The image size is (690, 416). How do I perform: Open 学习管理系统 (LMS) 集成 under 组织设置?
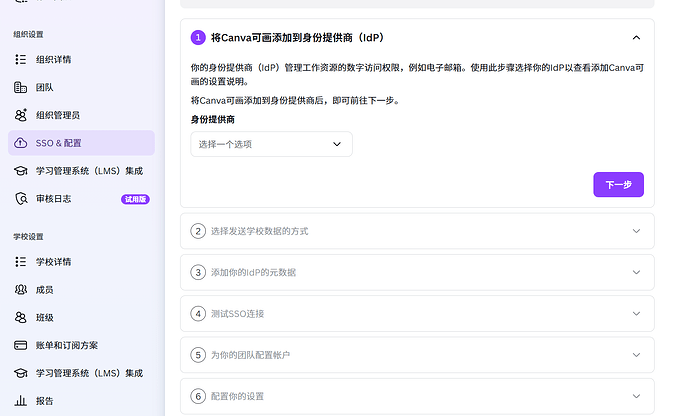click(x=81, y=171)
